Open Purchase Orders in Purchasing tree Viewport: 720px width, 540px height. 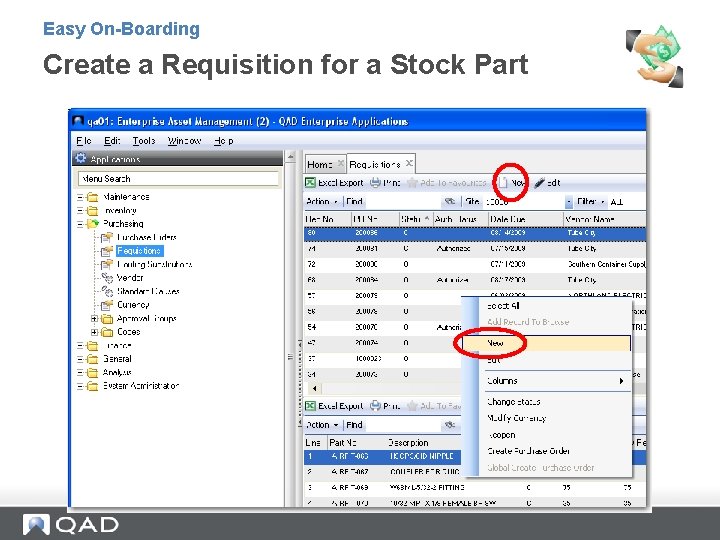pos(146,237)
